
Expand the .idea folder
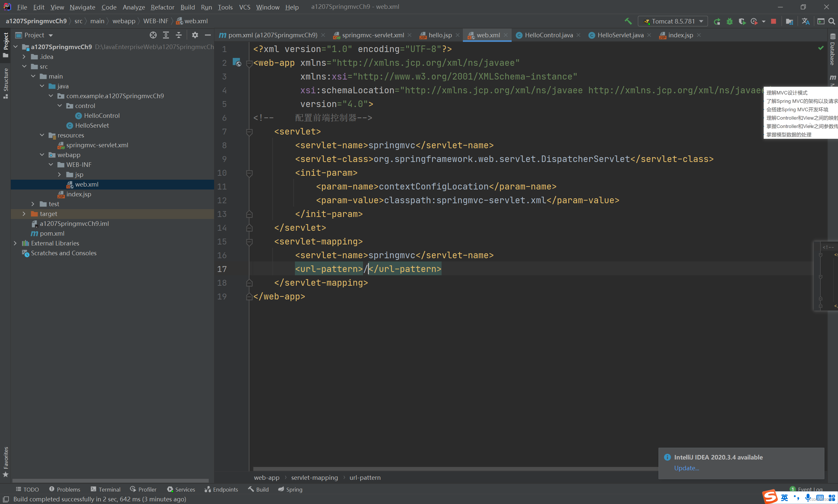(24, 57)
